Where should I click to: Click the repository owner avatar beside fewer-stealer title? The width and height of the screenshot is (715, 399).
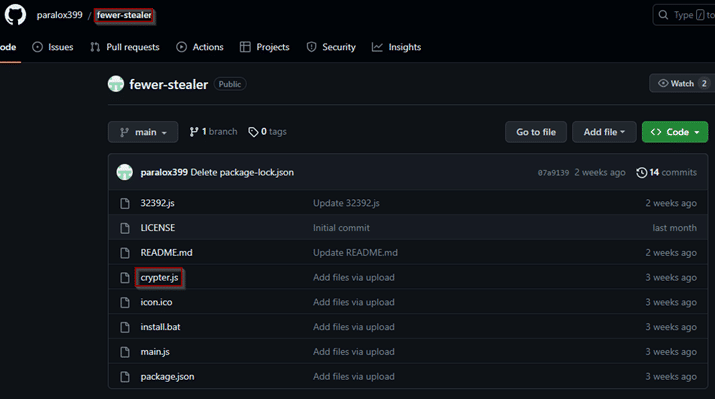point(116,84)
